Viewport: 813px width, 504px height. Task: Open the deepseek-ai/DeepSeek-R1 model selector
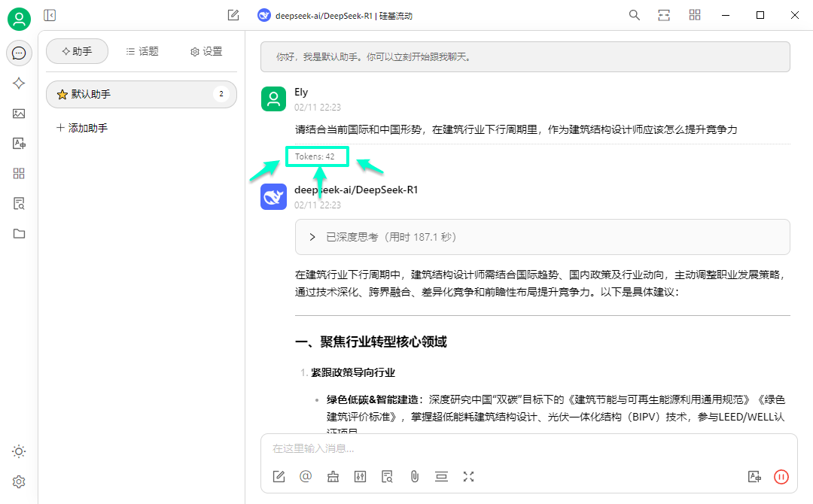pos(335,16)
